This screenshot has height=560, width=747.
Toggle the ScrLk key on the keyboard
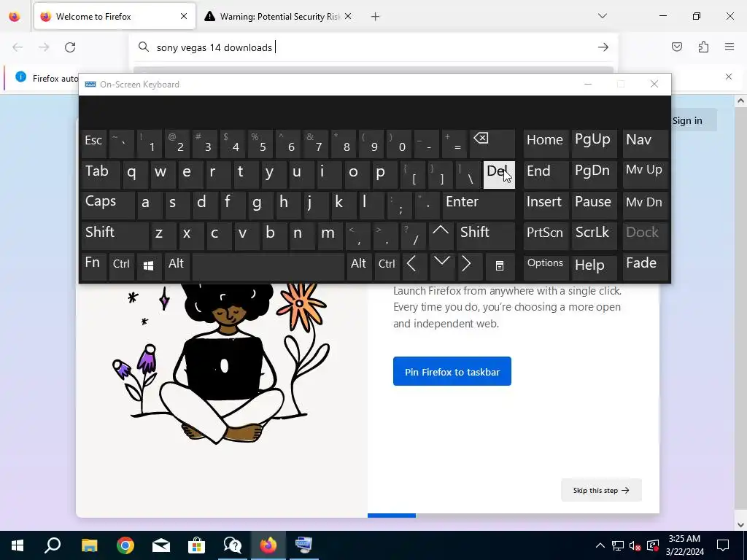(594, 236)
